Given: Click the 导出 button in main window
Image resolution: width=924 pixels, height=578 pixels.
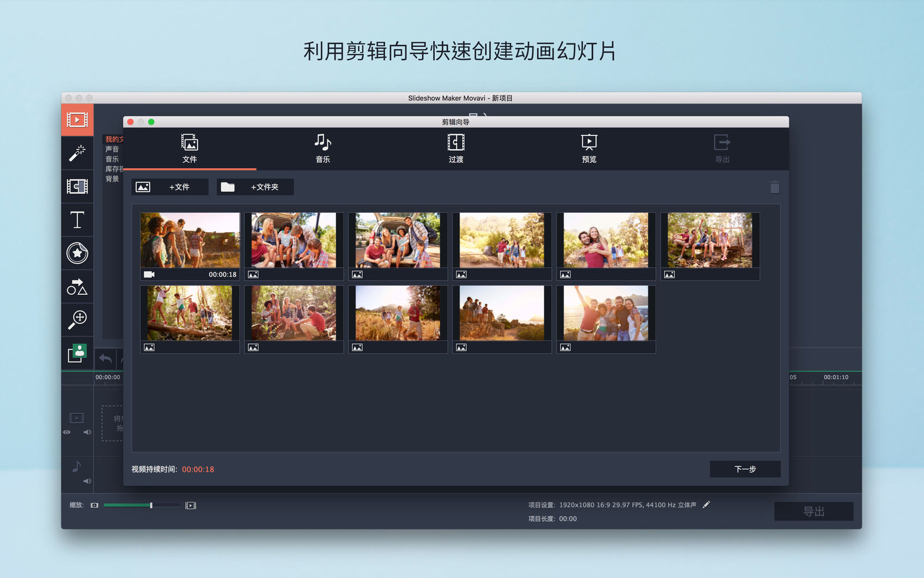Looking at the screenshot, I should coord(814,512).
